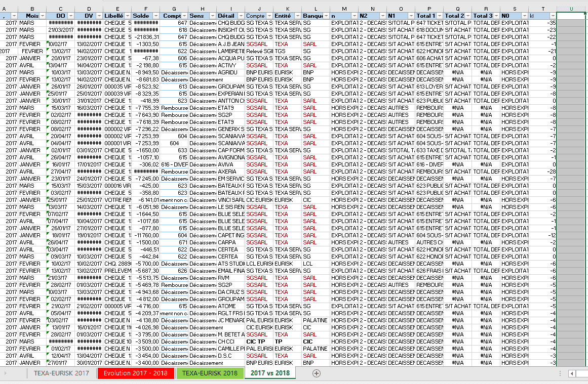Click the Solde cell -67,38
This screenshot has width=588, height=384.
pos(146,59)
